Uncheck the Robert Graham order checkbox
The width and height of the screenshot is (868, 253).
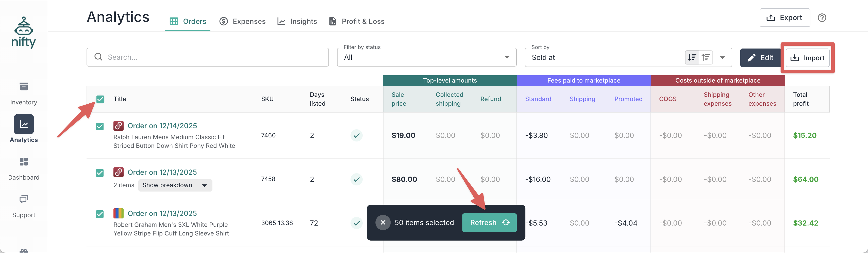(100, 214)
